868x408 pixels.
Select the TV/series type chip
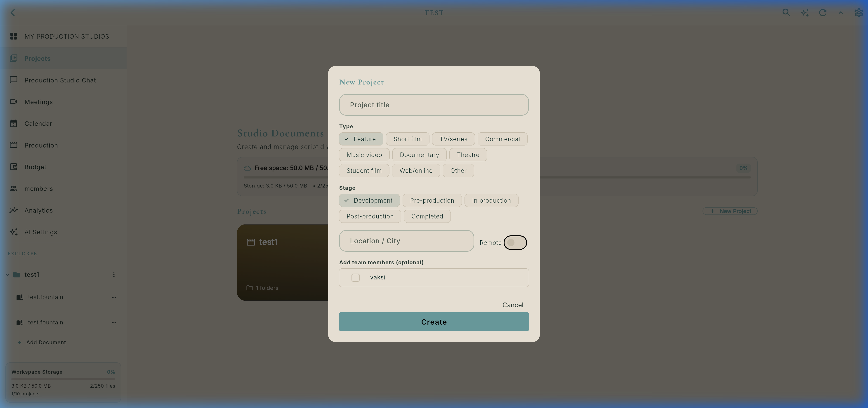coord(453,139)
